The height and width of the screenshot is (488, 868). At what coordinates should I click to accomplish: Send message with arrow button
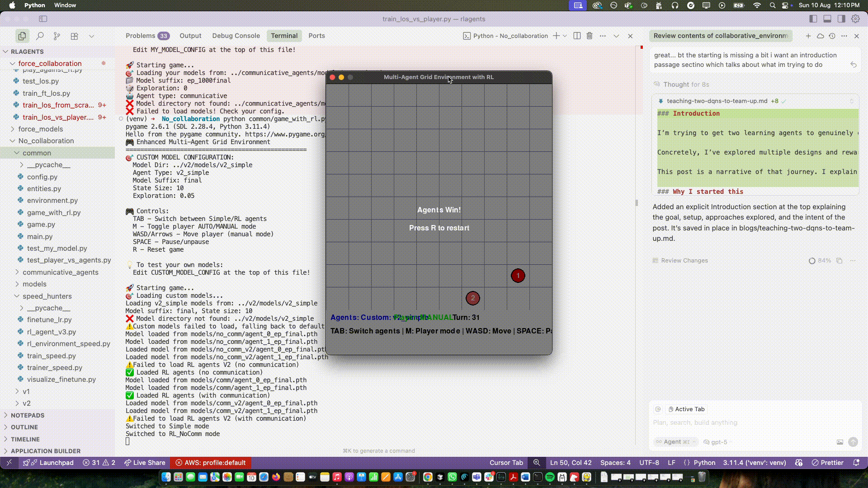pyautogui.click(x=853, y=442)
